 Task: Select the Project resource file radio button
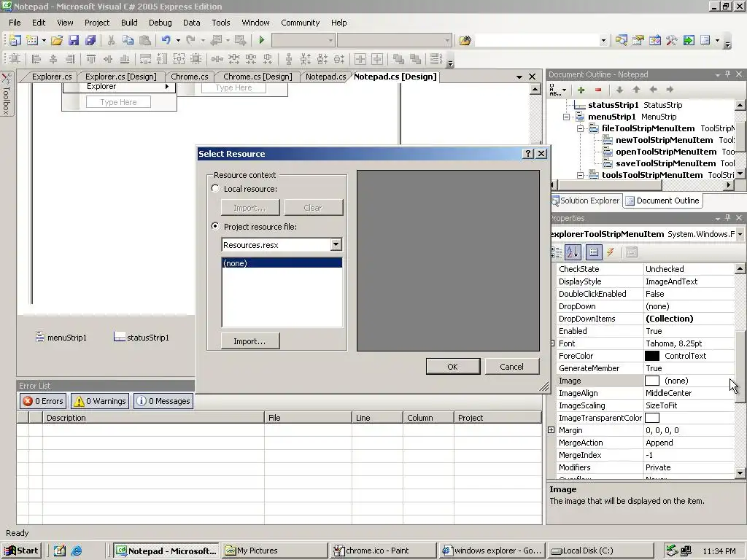pos(215,227)
